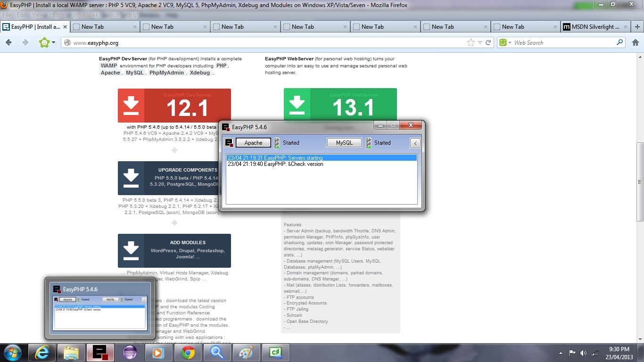
Task: Click the search magnifier icon in search box
Action: [x=620, y=42]
